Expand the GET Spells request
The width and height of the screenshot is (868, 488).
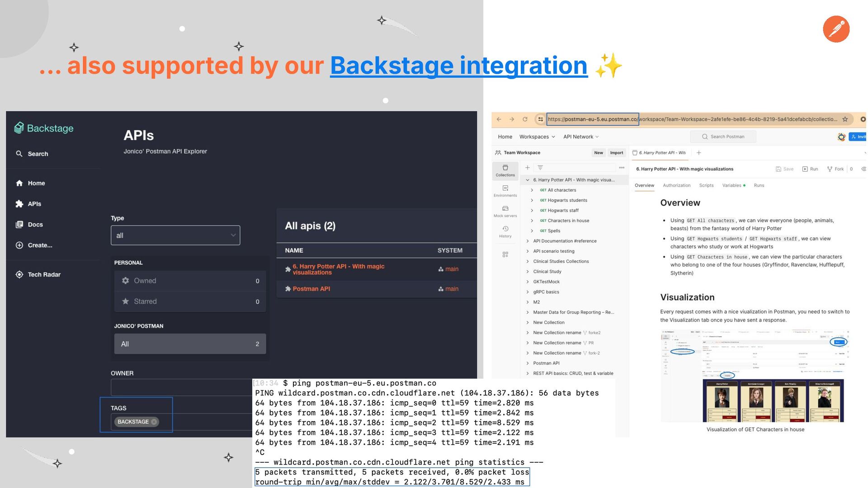coord(532,231)
